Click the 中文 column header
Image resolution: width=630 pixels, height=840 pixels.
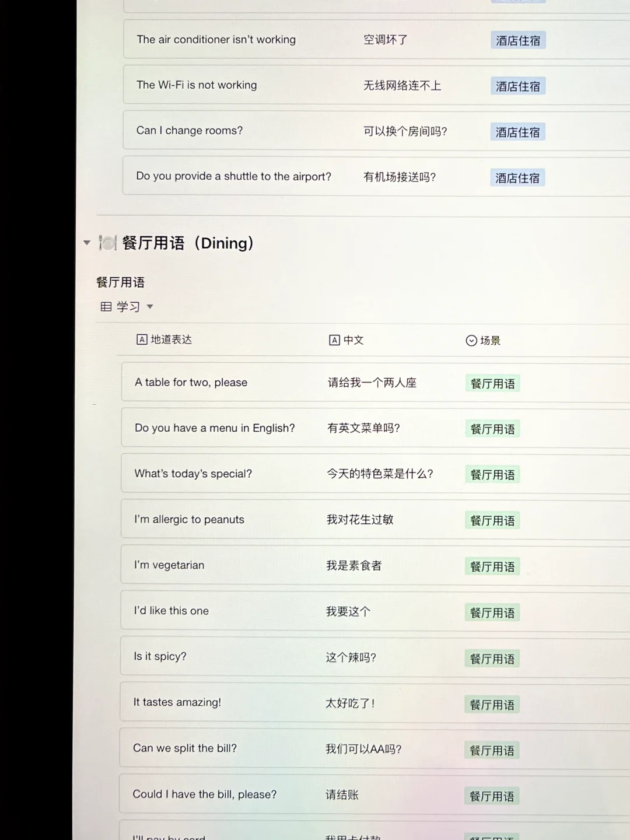pyautogui.click(x=353, y=340)
